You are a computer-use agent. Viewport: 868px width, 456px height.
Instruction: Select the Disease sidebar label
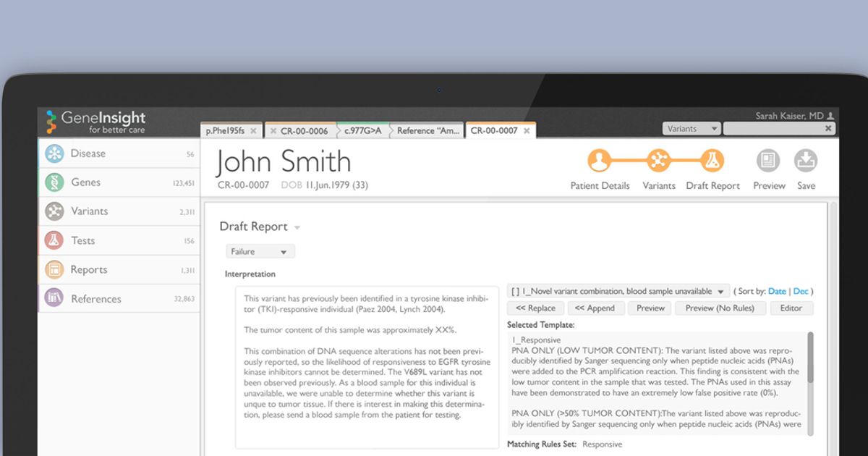[x=88, y=153]
